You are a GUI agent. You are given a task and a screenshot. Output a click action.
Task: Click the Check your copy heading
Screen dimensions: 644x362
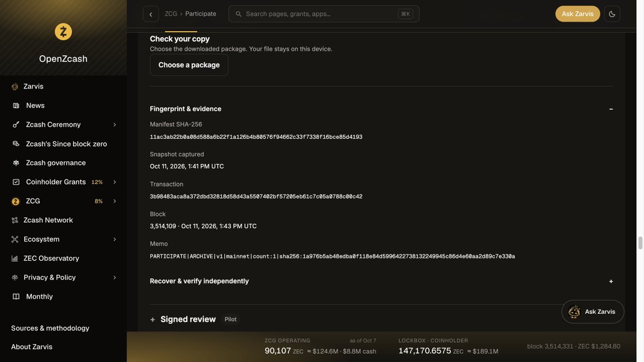click(180, 39)
